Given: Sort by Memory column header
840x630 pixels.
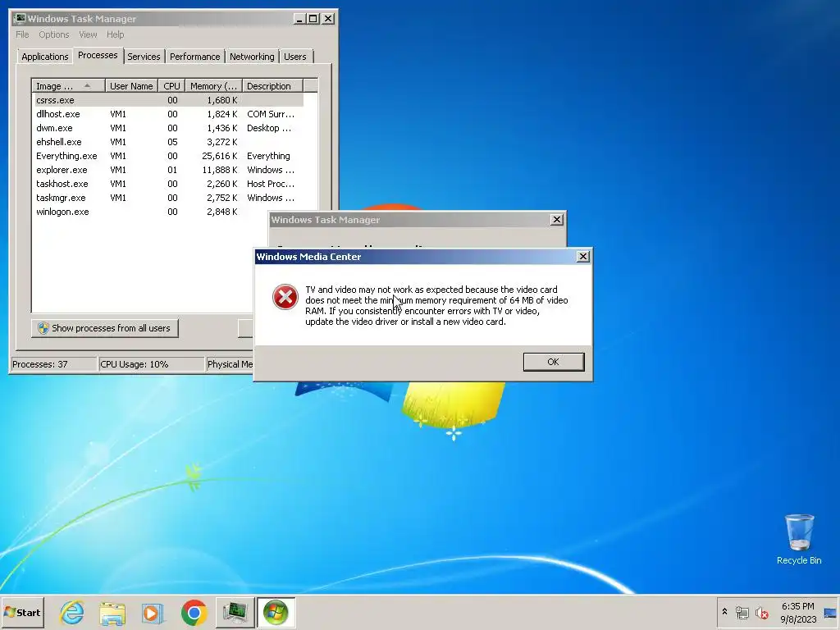Looking at the screenshot, I should coord(213,85).
